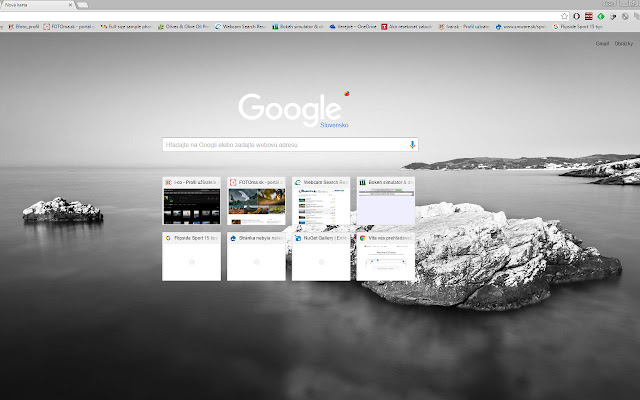
Task: Open the FOTOma.sk portal thumbnail tile
Action: pos(256,201)
